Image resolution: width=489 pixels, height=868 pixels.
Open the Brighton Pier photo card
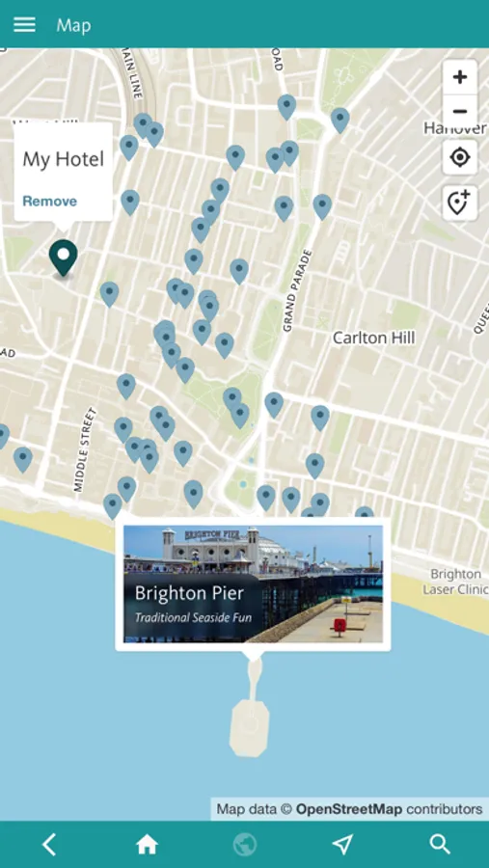(253, 584)
